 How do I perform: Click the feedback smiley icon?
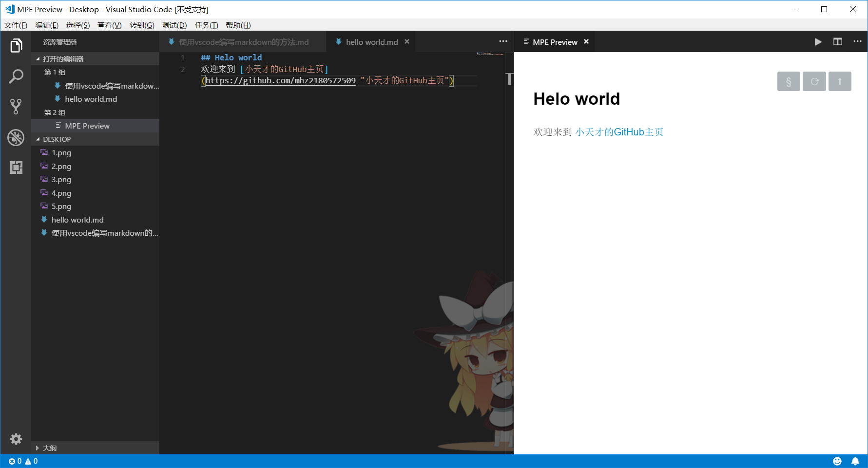837,461
